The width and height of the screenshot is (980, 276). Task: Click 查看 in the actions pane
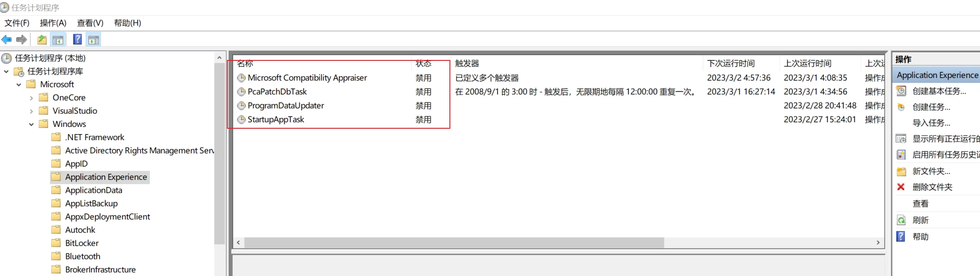pos(920,204)
